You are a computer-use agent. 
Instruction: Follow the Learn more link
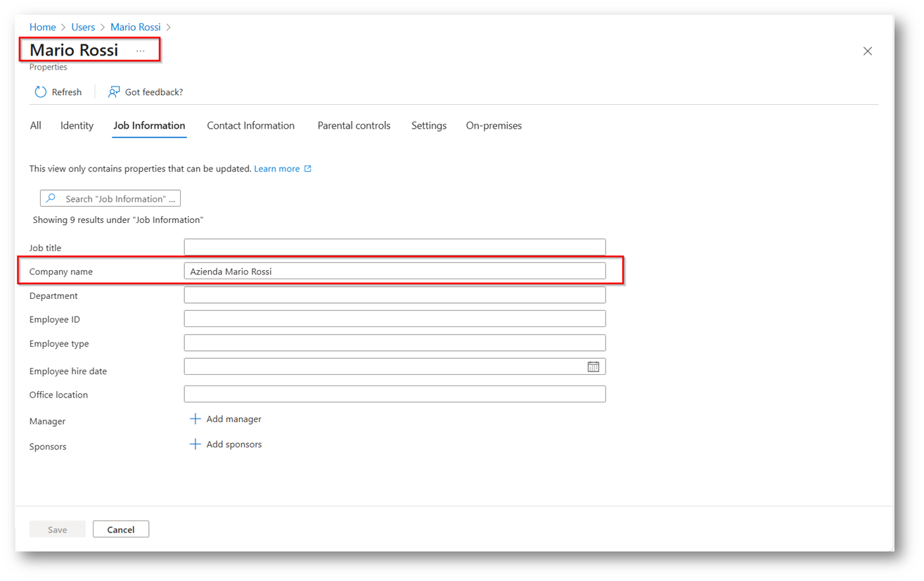coord(276,169)
